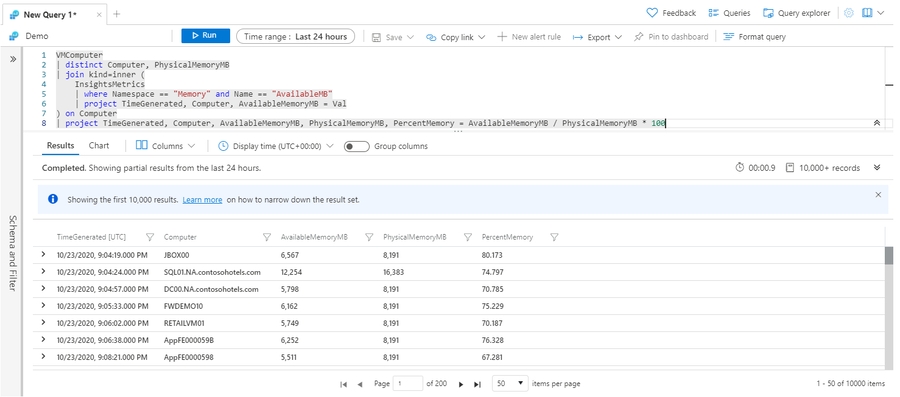900x397 pixels.
Task: Expand the FWDEMO10 row
Action: (x=44, y=305)
